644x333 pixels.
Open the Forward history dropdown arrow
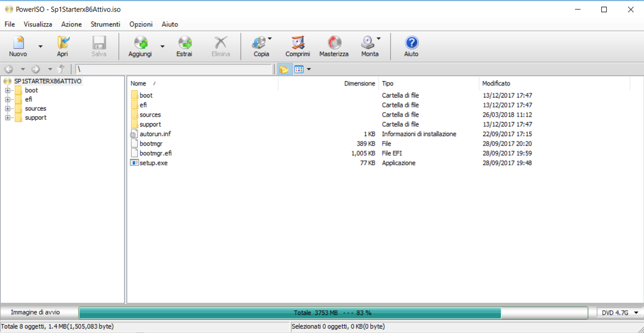pos(49,69)
